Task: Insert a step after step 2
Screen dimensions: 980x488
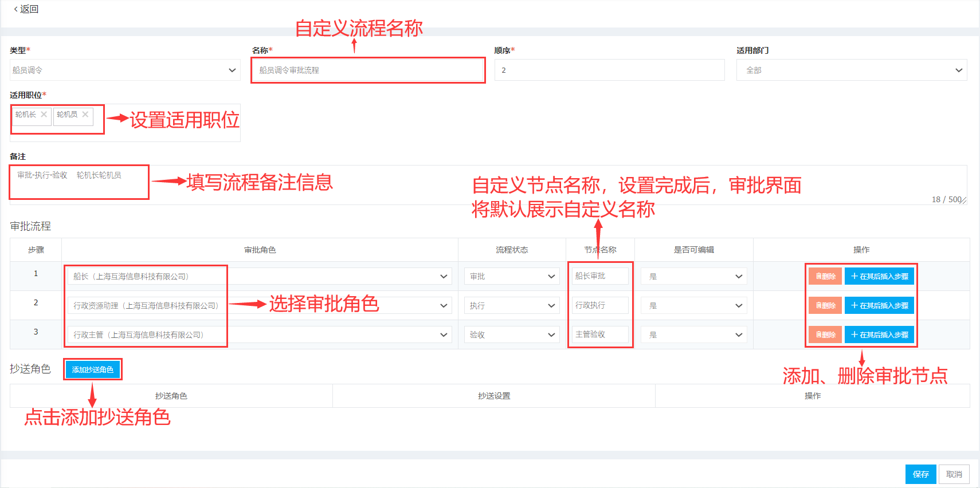Action: click(x=879, y=305)
